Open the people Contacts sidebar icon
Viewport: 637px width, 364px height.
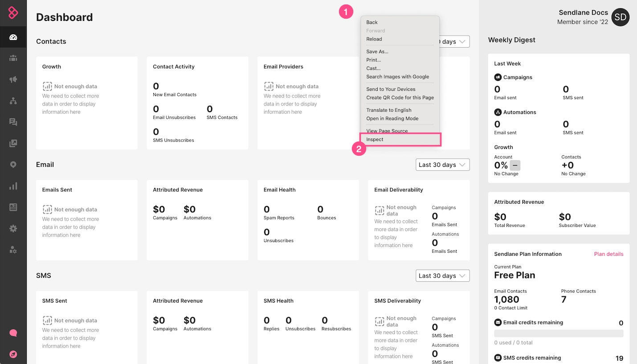(x=13, y=58)
